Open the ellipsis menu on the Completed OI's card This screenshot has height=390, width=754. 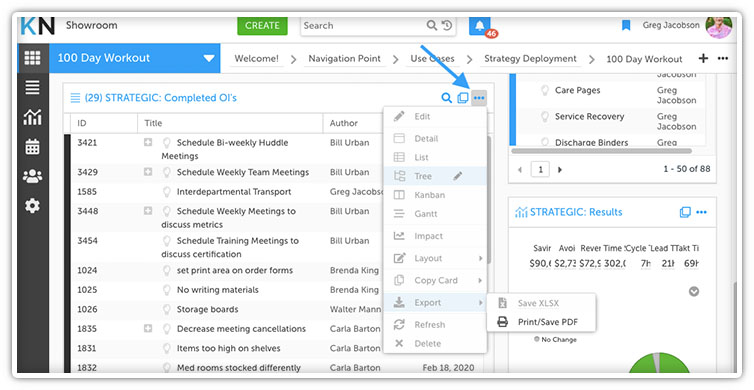479,98
